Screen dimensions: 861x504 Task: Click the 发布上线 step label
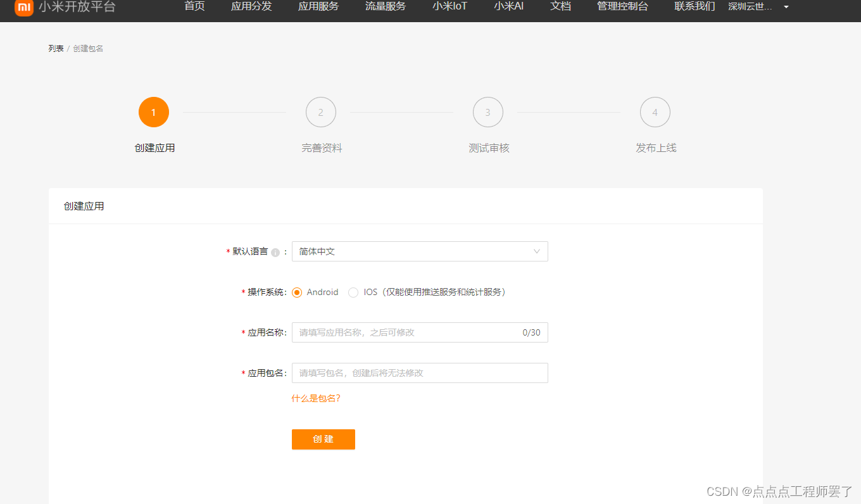click(x=656, y=148)
